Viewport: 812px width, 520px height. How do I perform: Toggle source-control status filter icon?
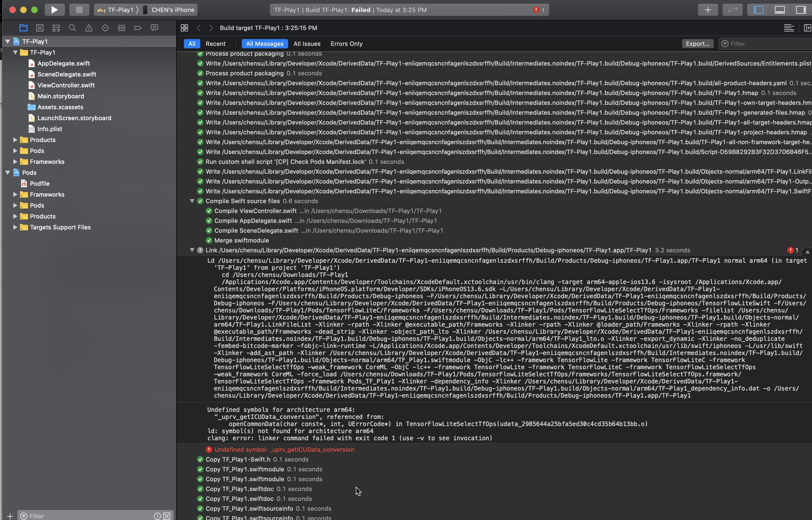pyautogui.click(x=167, y=516)
